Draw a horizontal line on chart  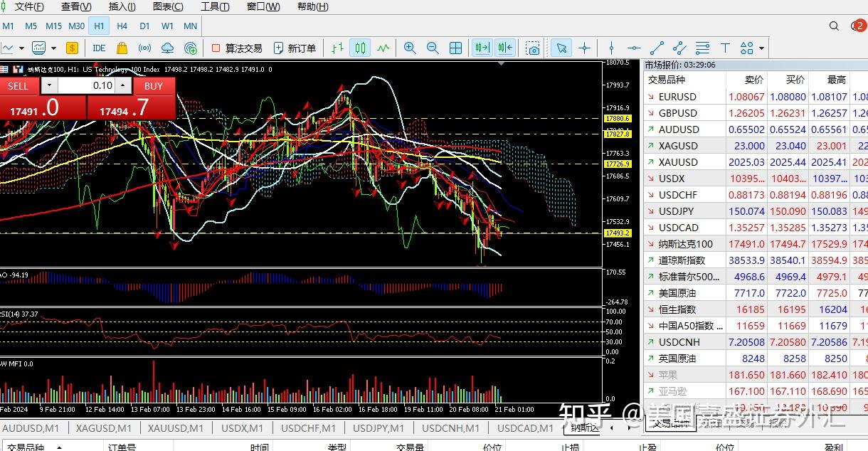[634, 48]
